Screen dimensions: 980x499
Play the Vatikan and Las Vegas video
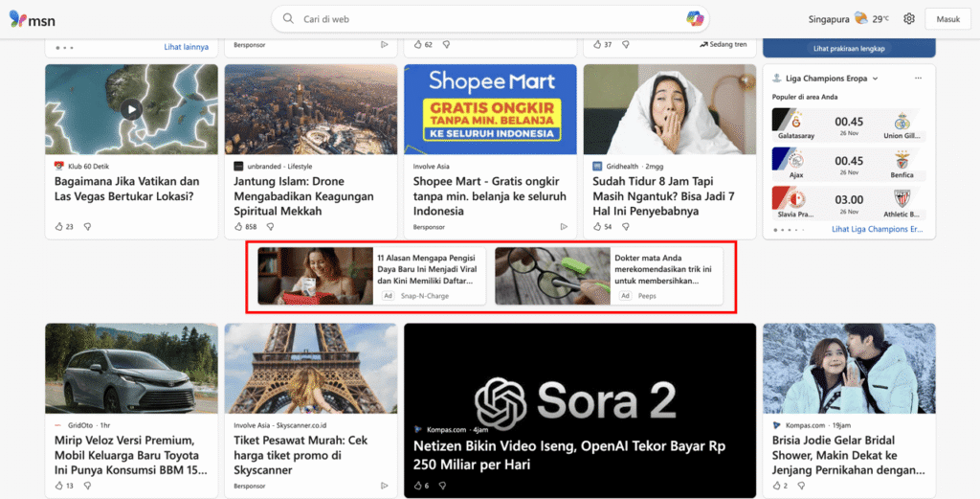[x=131, y=109]
